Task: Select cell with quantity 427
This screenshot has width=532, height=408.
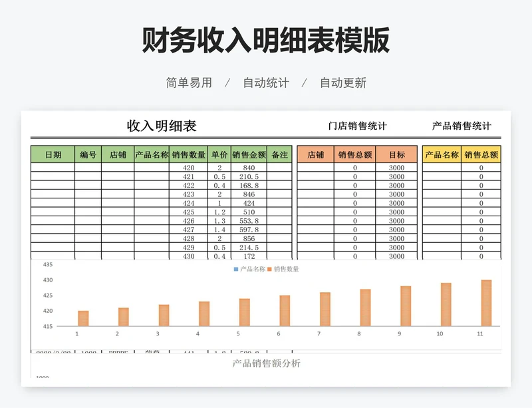Action: (x=189, y=230)
